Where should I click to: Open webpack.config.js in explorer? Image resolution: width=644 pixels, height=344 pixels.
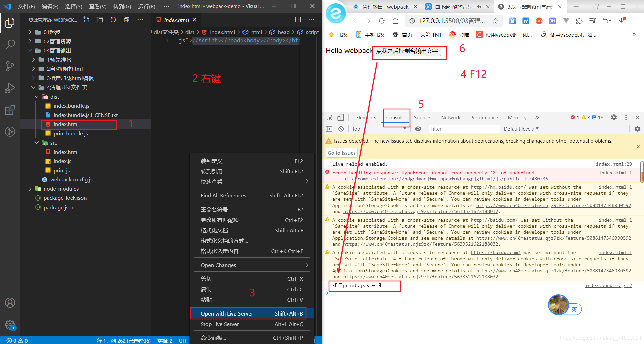71,179
